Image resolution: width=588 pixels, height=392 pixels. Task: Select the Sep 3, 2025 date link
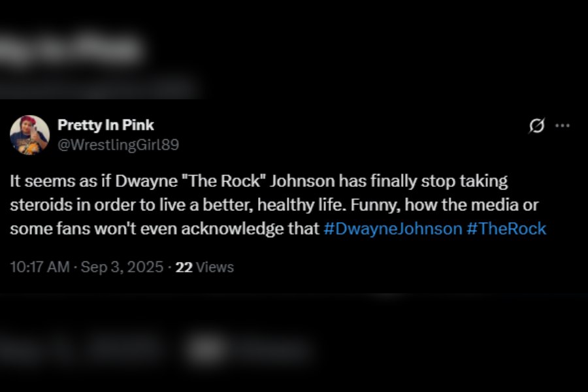pos(122,267)
